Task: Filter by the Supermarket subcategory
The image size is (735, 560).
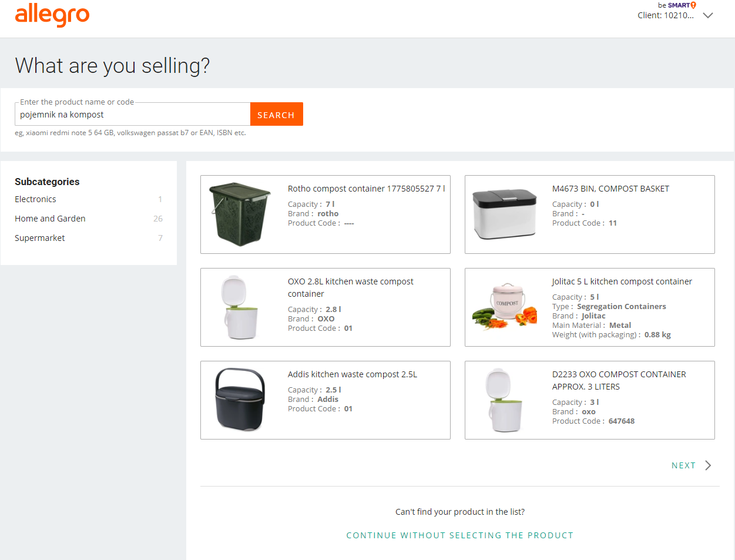Action: [x=39, y=237]
